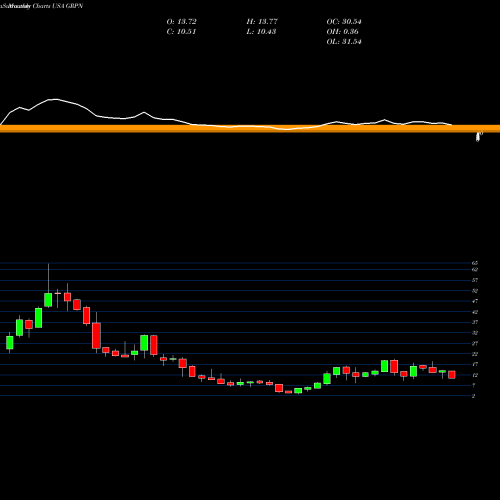Screen dimensions: 500x500
Task: Click the "L: 10.43" low price value
Action: (x=261, y=32)
